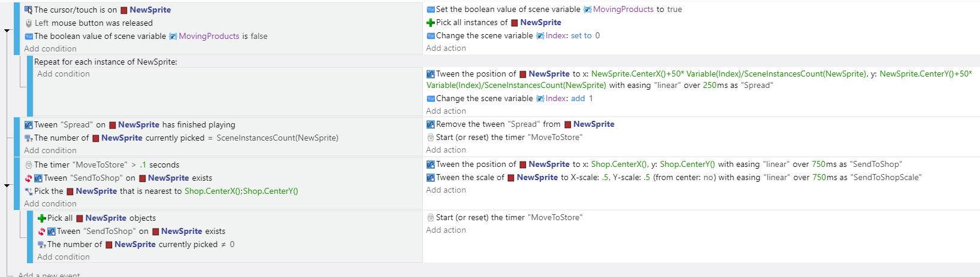980x277 pixels.
Task: Click the green plus icon of 'Pick all NewSprite objects'
Action: coord(42,218)
